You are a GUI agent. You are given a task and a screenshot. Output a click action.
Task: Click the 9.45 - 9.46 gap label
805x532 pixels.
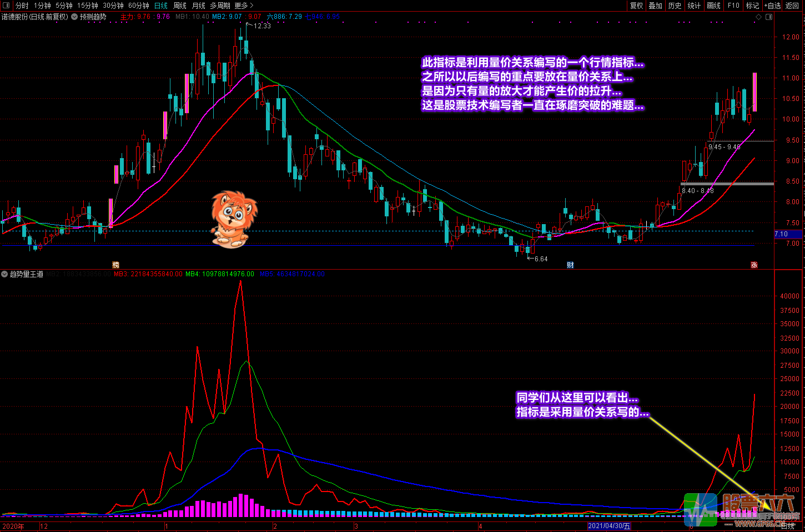point(724,146)
